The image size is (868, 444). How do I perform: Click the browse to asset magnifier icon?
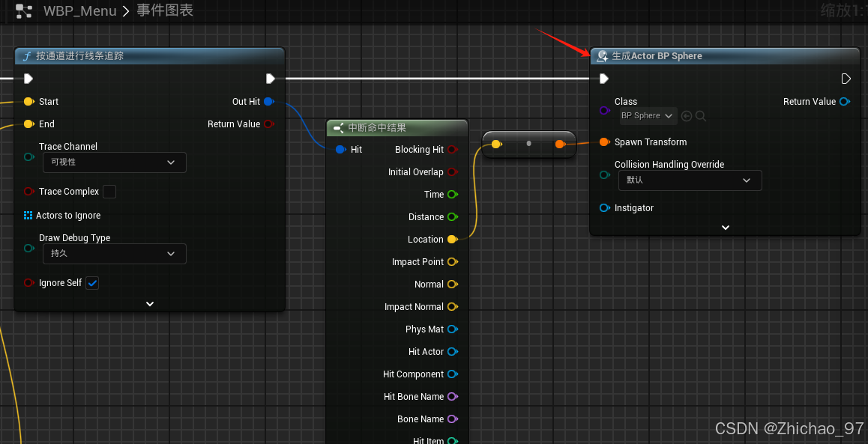[701, 116]
